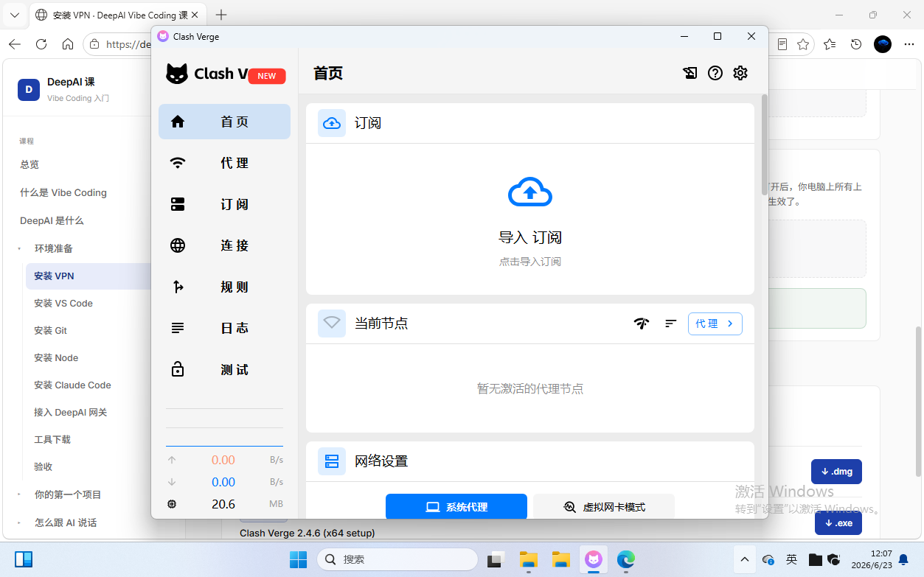924x577 pixels.
Task: Open the help question mark icon
Action: tap(715, 73)
